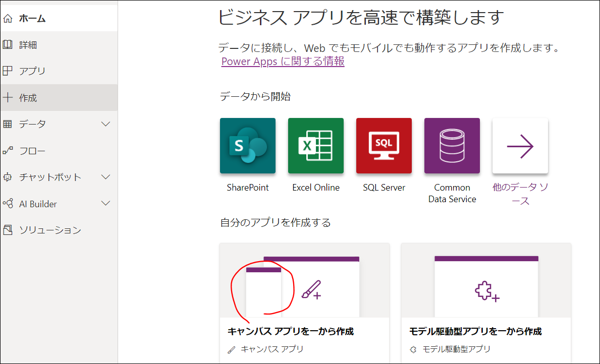Click the puzzle piece plus icon on model-driven card
Image resolution: width=600 pixels, height=364 pixels.
click(x=487, y=291)
